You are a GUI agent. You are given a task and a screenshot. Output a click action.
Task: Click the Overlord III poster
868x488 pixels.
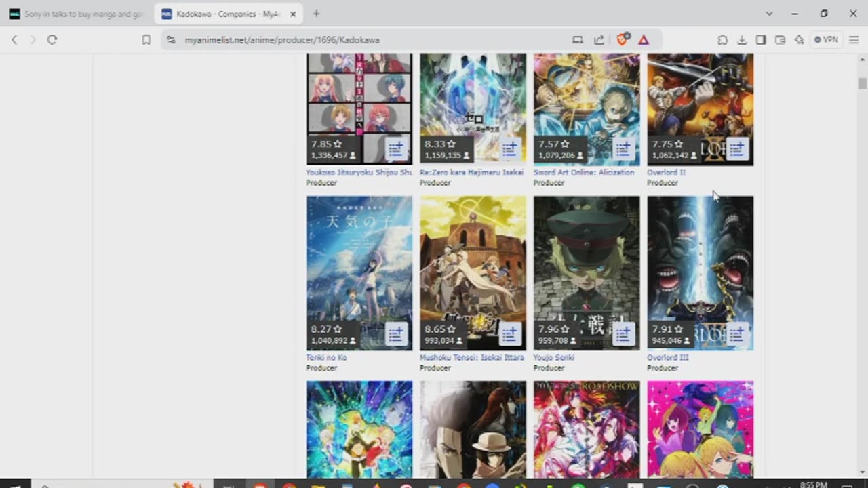click(x=700, y=273)
